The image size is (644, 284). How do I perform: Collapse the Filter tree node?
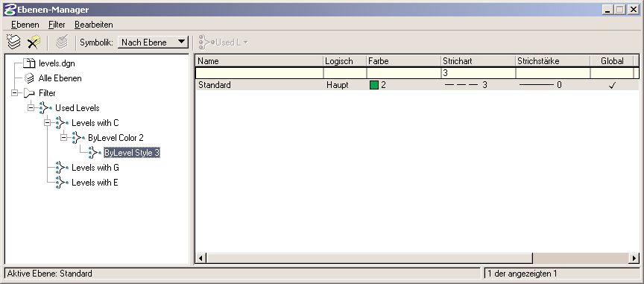pos(14,93)
